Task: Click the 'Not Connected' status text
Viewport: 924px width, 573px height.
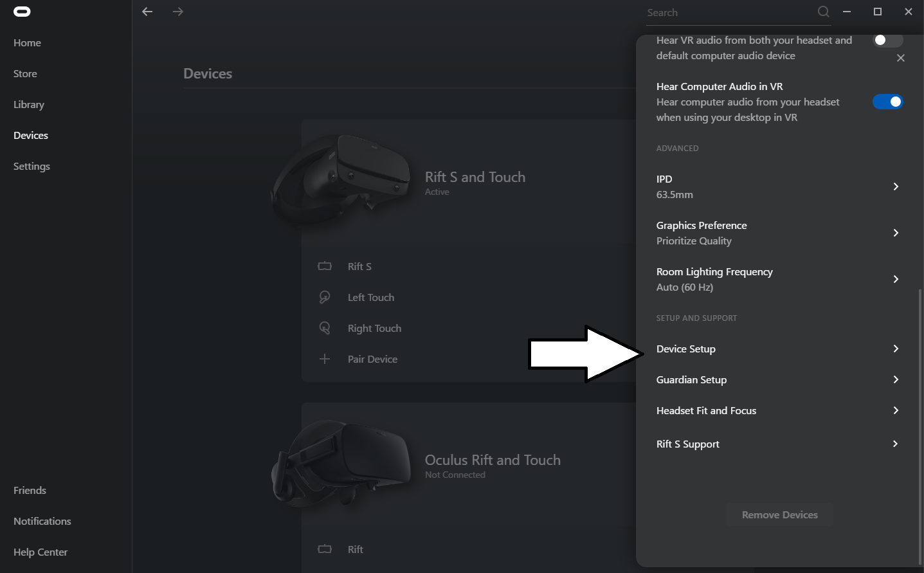Action: point(455,475)
